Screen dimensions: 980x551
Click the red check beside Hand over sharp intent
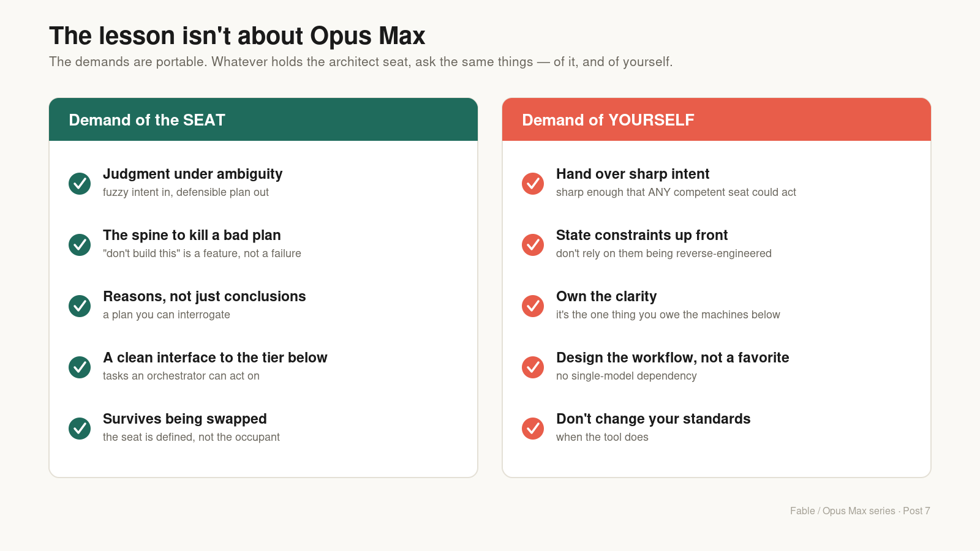533,184
